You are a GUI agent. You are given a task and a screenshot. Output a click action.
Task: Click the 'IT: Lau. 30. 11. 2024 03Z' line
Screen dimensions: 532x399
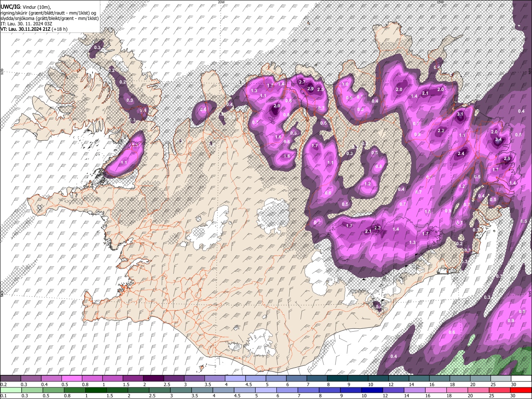(26, 24)
